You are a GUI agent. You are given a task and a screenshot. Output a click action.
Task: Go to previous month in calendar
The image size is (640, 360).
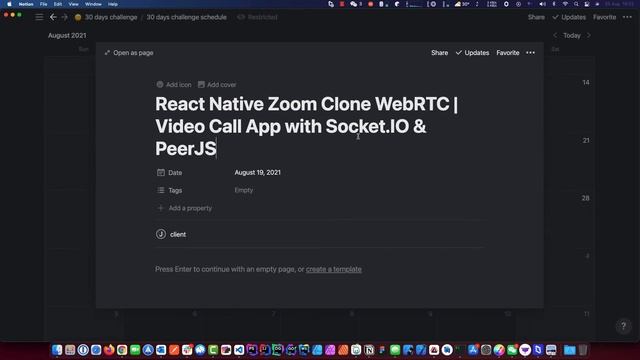pyautogui.click(x=555, y=36)
